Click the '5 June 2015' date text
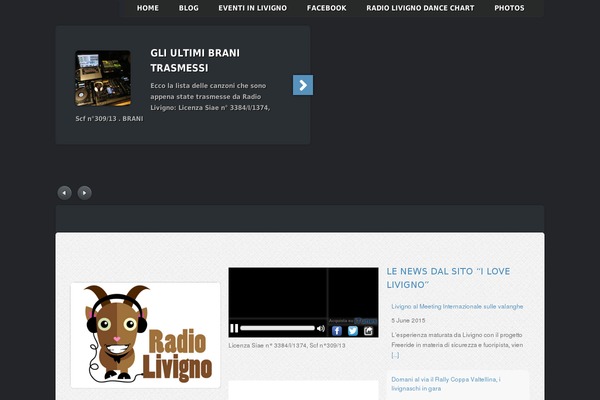 (x=408, y=320)
